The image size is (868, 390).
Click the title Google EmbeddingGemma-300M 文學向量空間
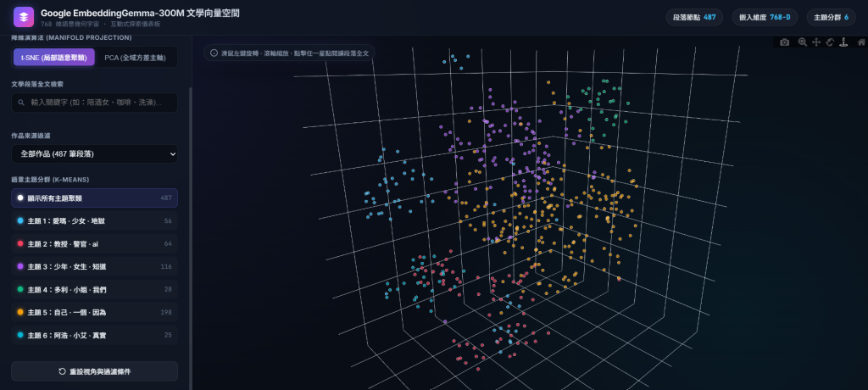point(140,13)
